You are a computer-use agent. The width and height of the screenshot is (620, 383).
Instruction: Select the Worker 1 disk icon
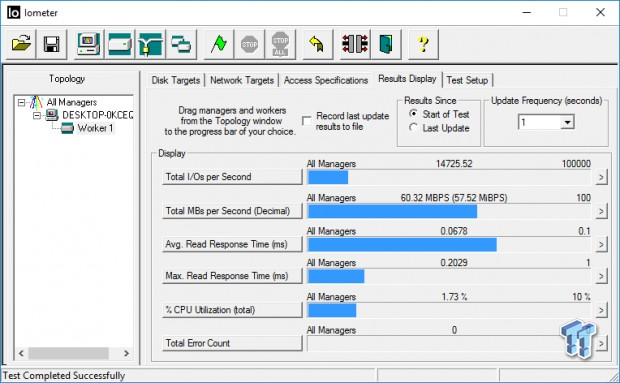click(x=67, y=128)
